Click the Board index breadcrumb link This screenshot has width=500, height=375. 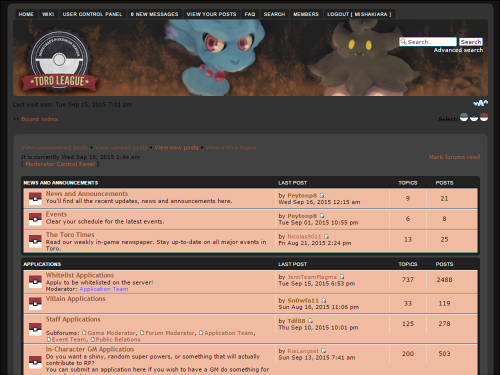click(x=40, y=119)
